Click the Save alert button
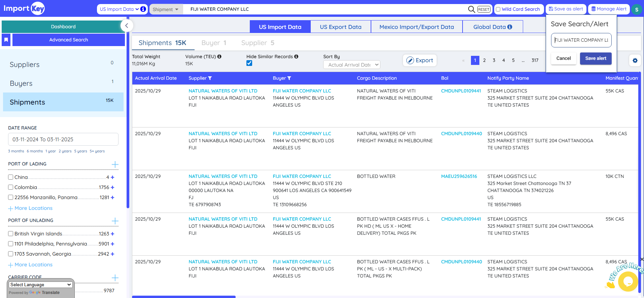The height and width of the screenshot is (298, 644). click(596, 59)
